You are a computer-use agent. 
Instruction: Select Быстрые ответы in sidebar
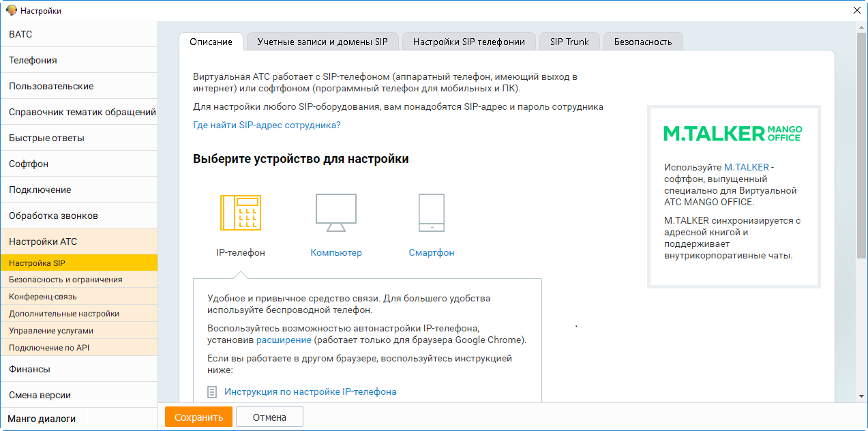click(x=79, y=138)
